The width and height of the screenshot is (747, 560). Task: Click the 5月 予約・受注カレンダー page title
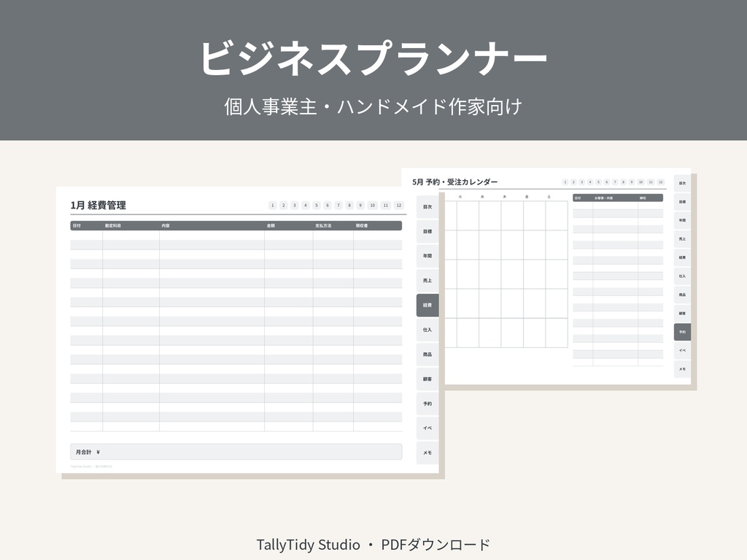click(455, 182)
